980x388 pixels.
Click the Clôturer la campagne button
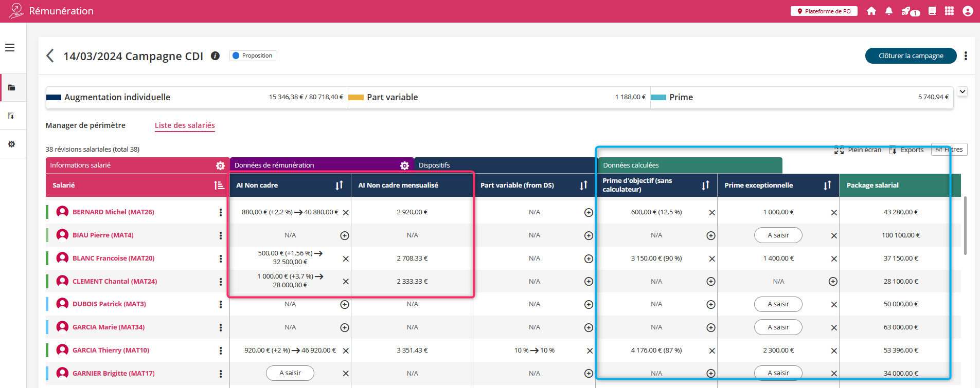(911, 56)
